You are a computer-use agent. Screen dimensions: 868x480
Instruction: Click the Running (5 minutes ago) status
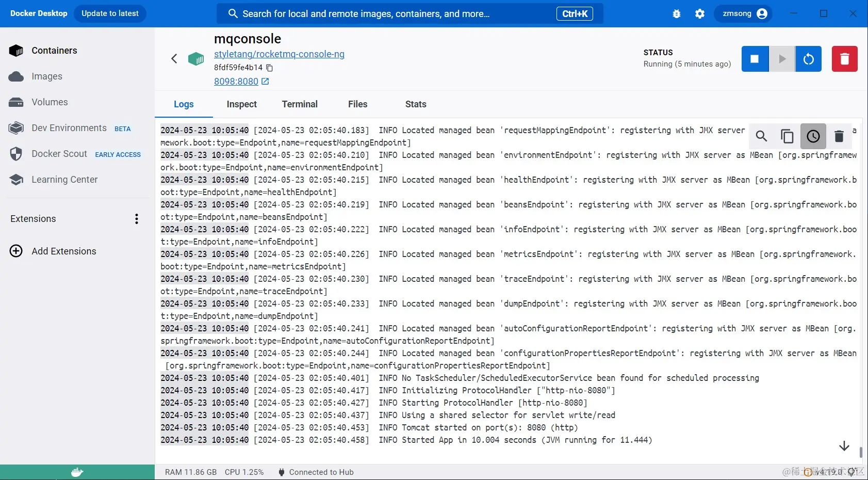[x=687, y=64]
